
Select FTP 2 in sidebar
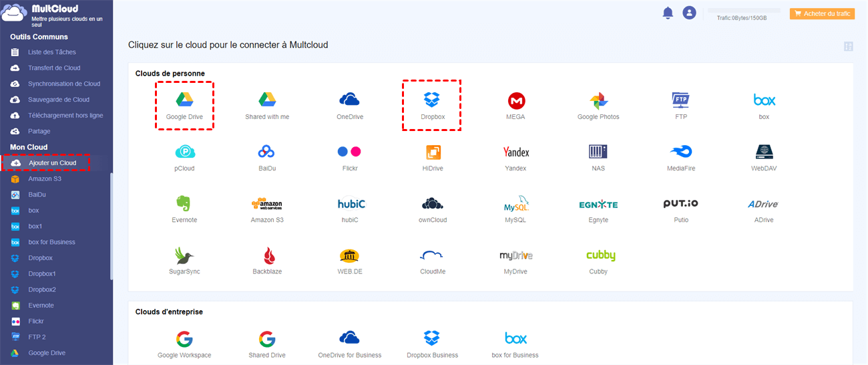coord(37,337)
